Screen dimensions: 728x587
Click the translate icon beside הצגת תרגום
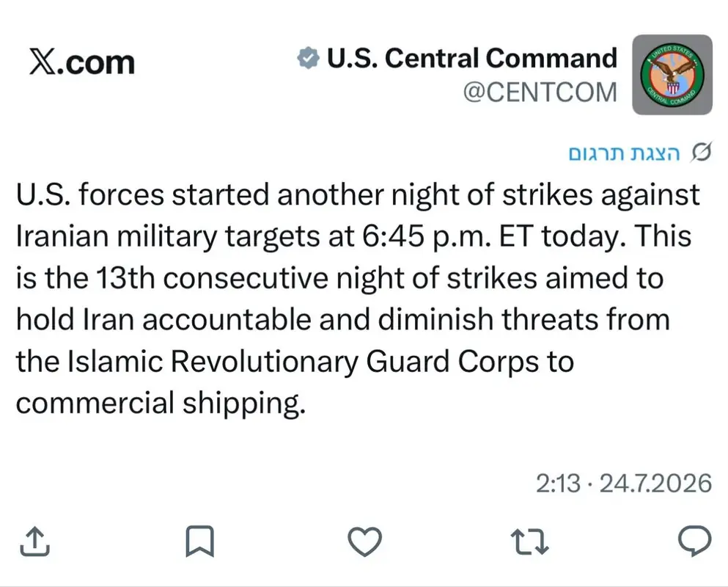coord(701,153)
